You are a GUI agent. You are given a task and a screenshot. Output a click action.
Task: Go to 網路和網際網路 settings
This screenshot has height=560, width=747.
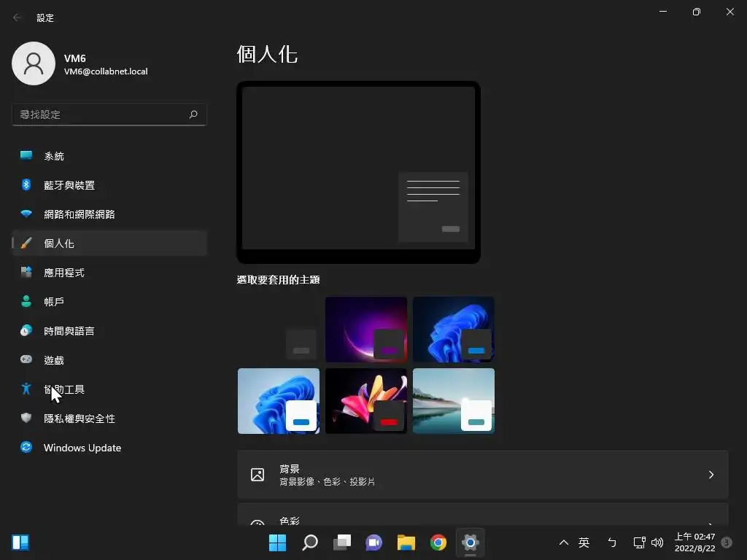(109, 214)
